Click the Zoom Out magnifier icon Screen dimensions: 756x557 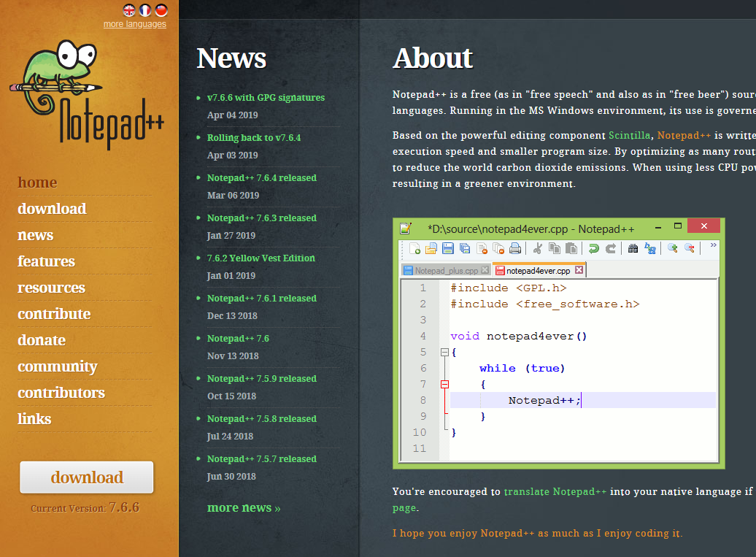690,248
